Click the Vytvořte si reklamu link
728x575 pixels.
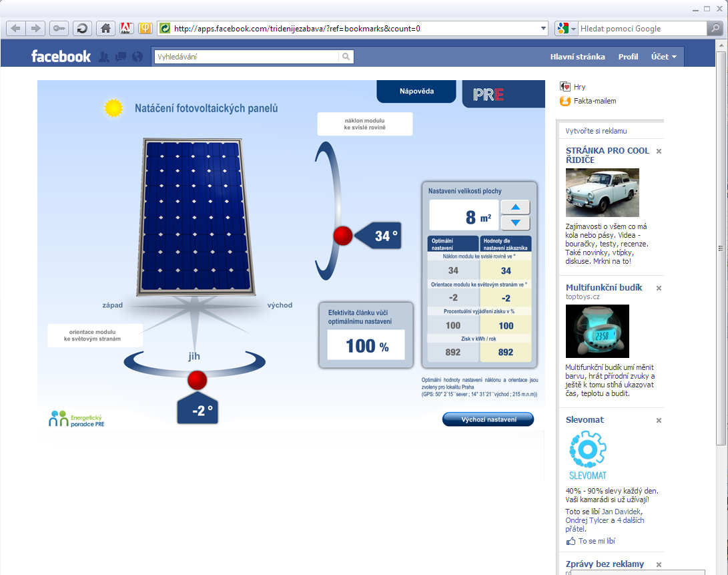(x=596, y=131)
